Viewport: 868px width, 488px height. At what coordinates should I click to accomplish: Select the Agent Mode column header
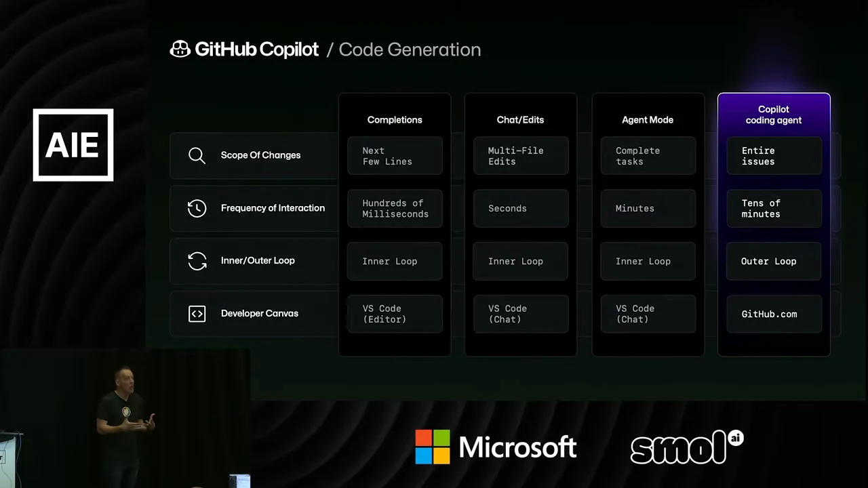tap(648, 120)
